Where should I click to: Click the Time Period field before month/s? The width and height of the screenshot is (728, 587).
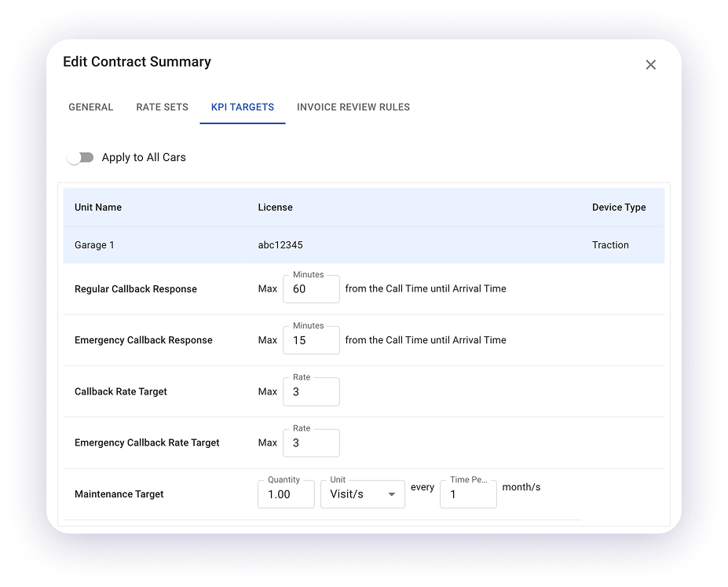point(468,494)
